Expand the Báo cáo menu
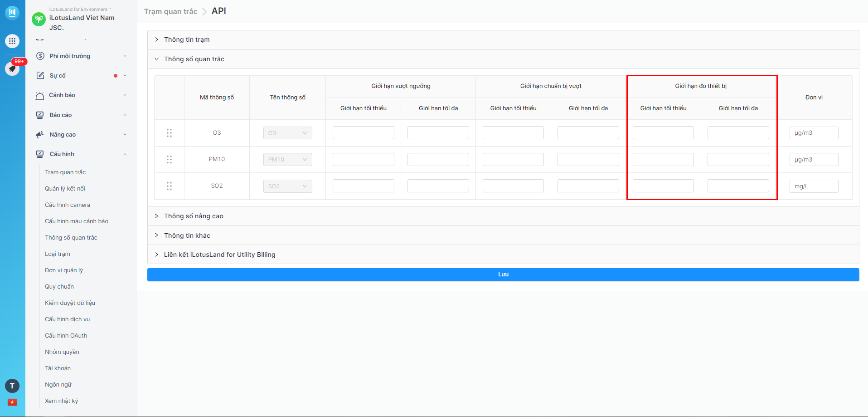 click(125, 115)
